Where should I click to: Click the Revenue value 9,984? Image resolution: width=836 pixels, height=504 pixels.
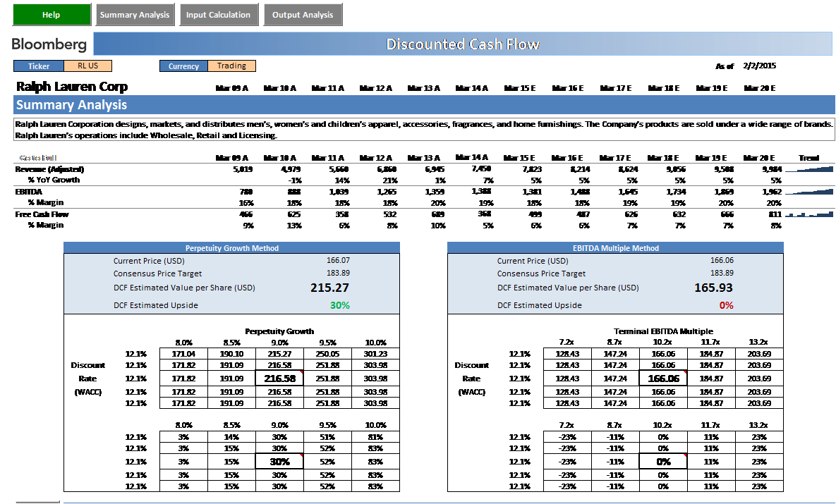[772, 169]
